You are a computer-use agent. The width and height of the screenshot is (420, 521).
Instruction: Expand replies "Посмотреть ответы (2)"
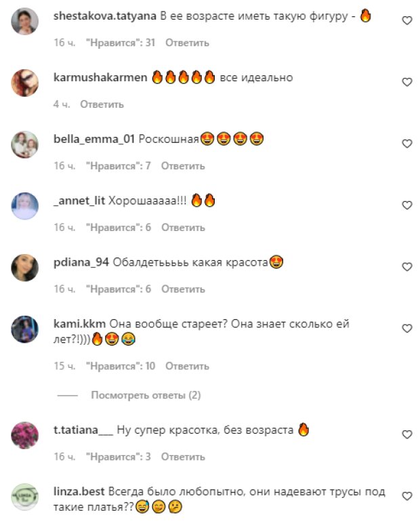(146, 395)
